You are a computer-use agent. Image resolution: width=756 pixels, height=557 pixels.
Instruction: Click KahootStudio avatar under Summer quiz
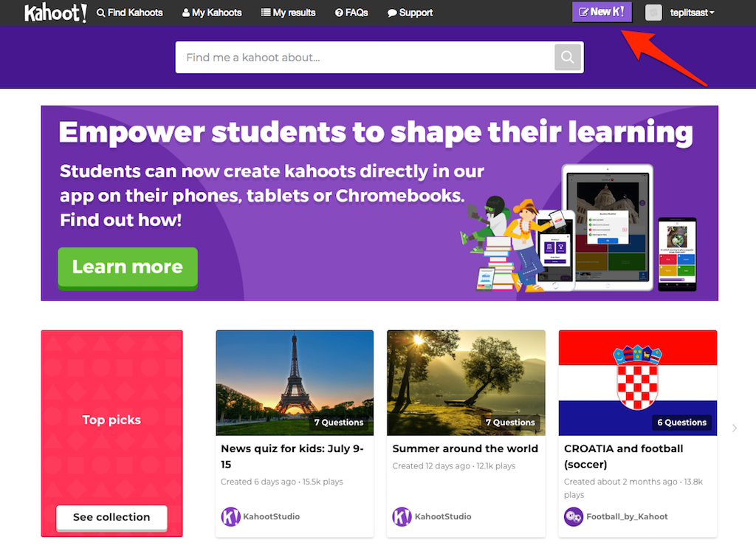click(x=402, y=516)
